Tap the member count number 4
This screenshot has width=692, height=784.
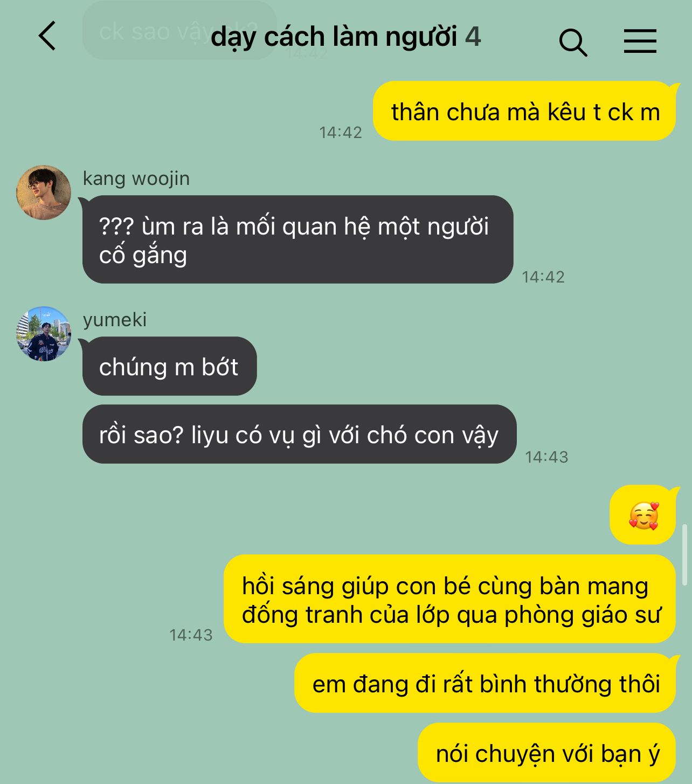point(473,37)
